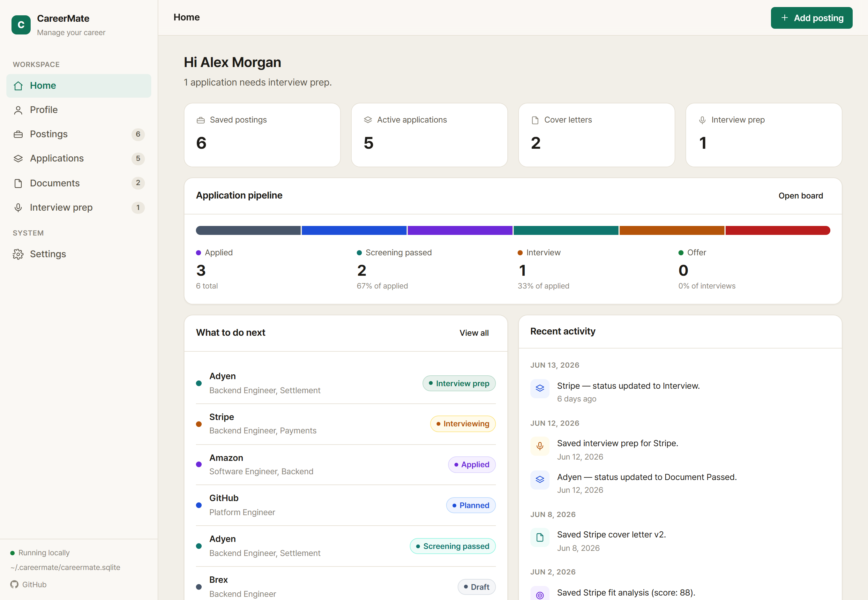Open Stripe Backend Engineer, Payments item
The image size is (868, 600).
[x=346, y=424]
